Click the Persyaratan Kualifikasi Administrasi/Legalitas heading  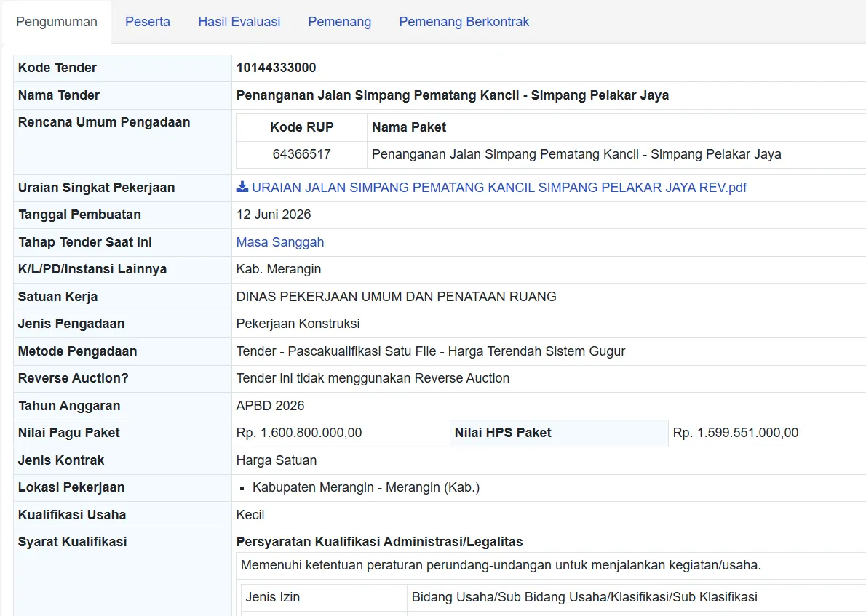click(x=379, y=543)
